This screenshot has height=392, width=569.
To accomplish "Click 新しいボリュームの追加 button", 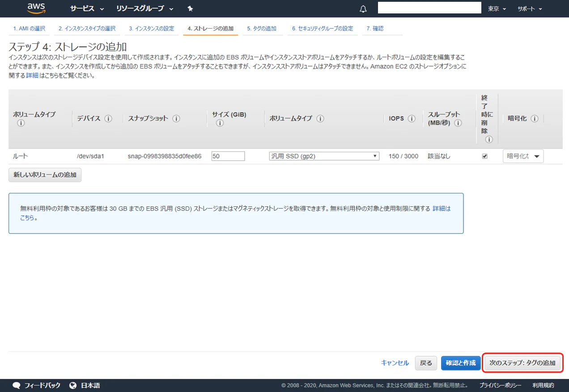I will [x=45, y=175].
